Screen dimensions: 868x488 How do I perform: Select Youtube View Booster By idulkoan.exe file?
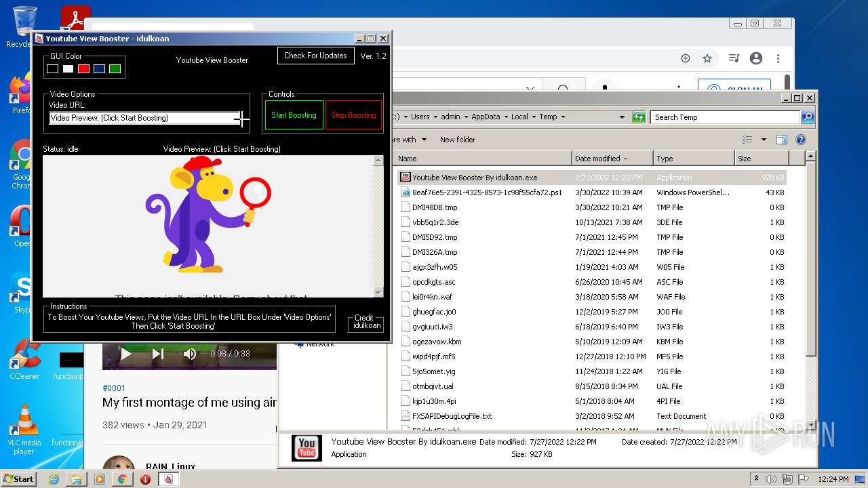[x=592, y=178]
